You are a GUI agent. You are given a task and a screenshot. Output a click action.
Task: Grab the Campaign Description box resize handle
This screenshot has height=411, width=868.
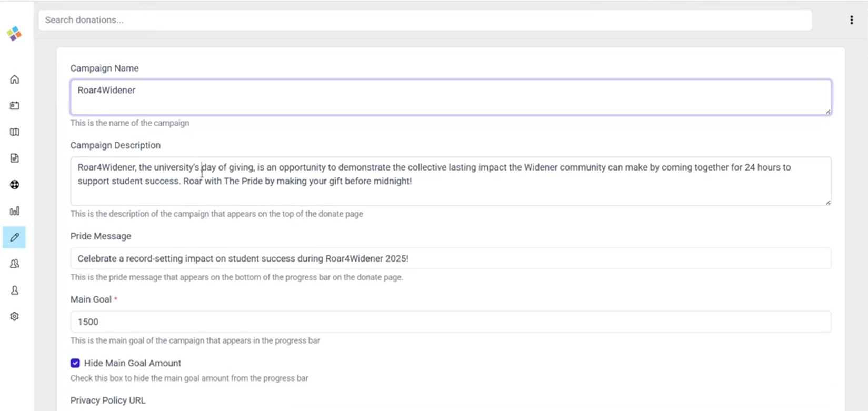click(828, 202)
